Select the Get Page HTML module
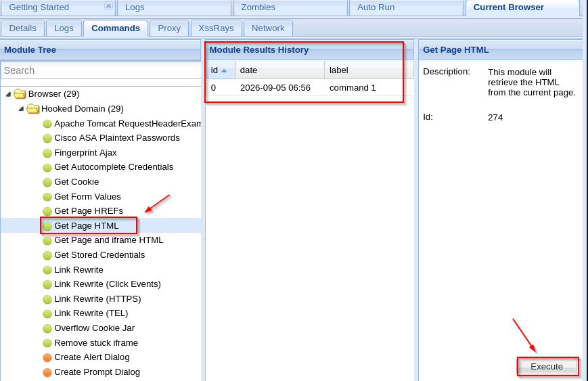 tap(86, 226)
